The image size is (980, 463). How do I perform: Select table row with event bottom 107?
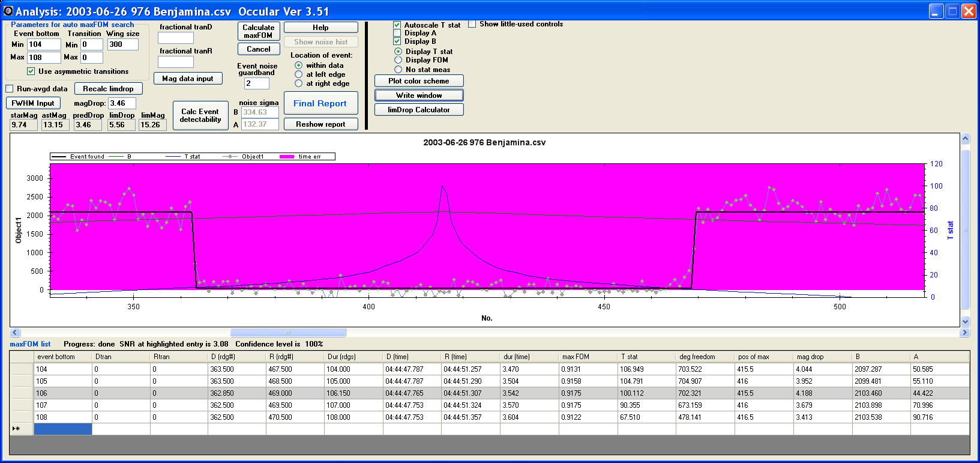pos(490,405)
